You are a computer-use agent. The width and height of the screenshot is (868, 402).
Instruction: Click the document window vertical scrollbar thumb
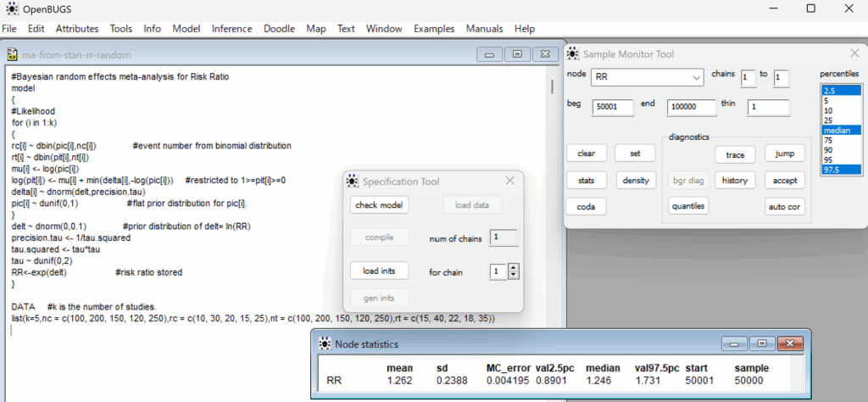click(551, 87)
